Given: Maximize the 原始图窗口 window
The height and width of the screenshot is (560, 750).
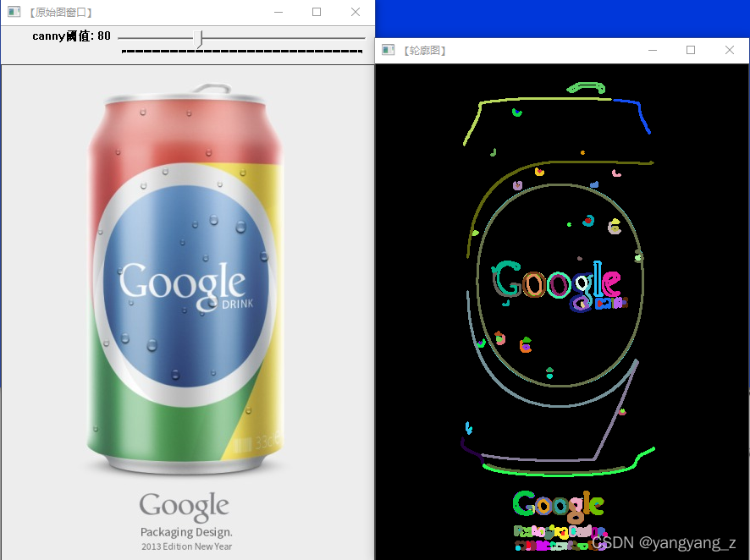Looking at the screenshot, I should pyautogui.click(x=317, y=12).
